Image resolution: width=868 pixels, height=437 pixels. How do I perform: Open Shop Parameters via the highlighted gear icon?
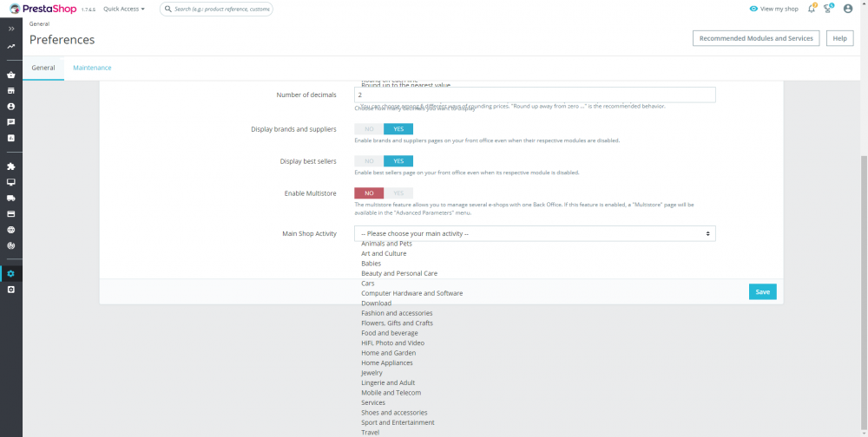click(x=11, y=273)
